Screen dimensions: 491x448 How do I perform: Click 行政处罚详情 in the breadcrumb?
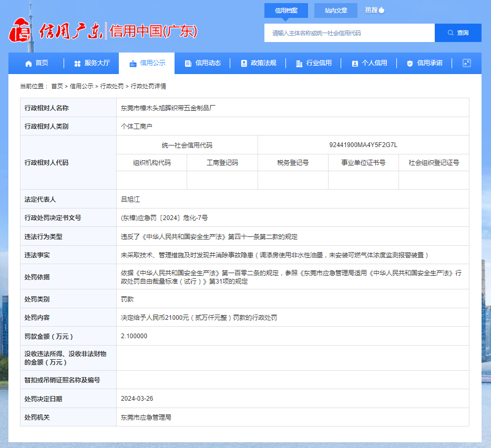(x=148, y=86)
